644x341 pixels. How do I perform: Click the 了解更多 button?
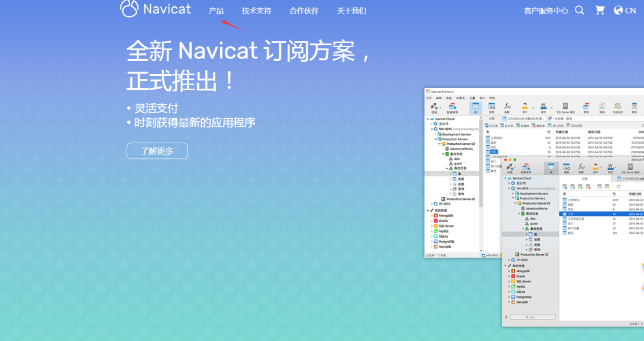157,151
